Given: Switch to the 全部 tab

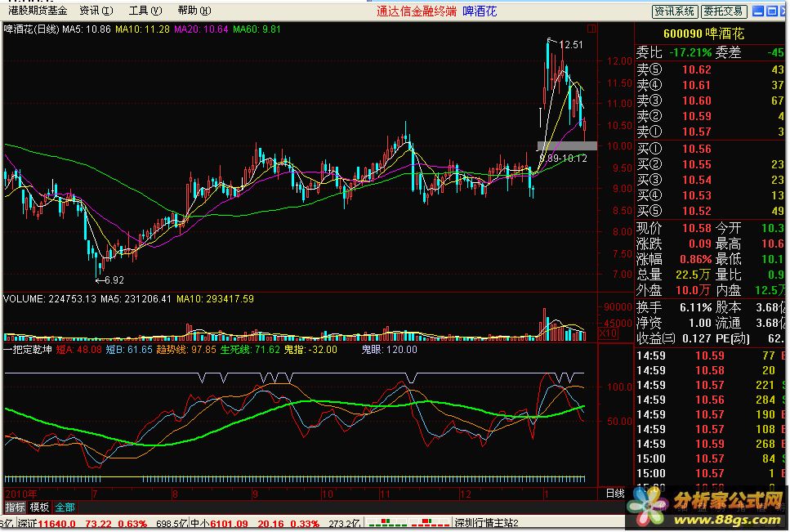Looking at the screenshot, I should click(65, 507).
